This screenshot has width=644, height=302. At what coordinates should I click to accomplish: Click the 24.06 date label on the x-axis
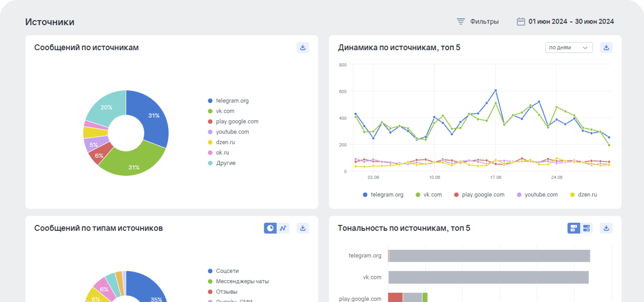point(557,177)
